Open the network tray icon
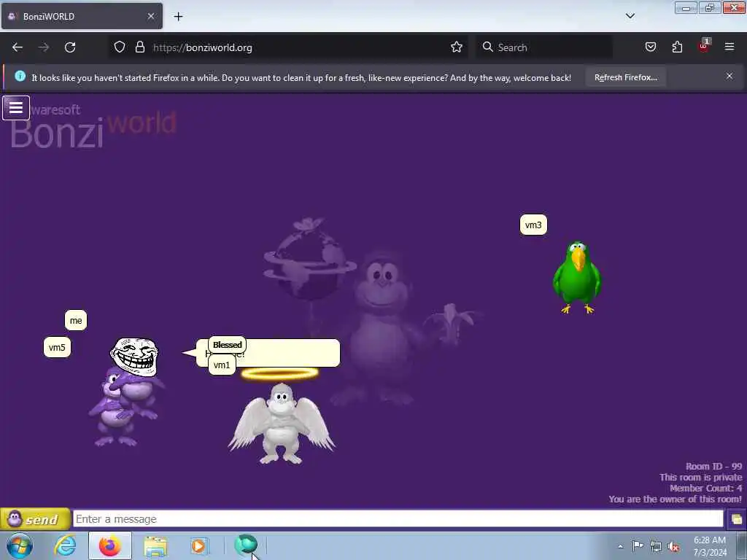 pos(656,546)
